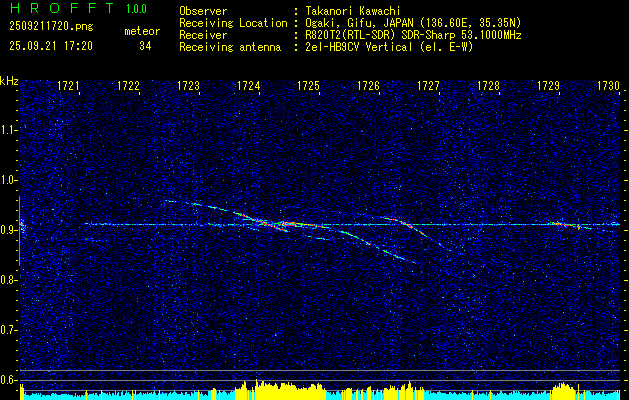
Task: Click the 0.8 kHz frequency axis label
Action: (8, 280)
